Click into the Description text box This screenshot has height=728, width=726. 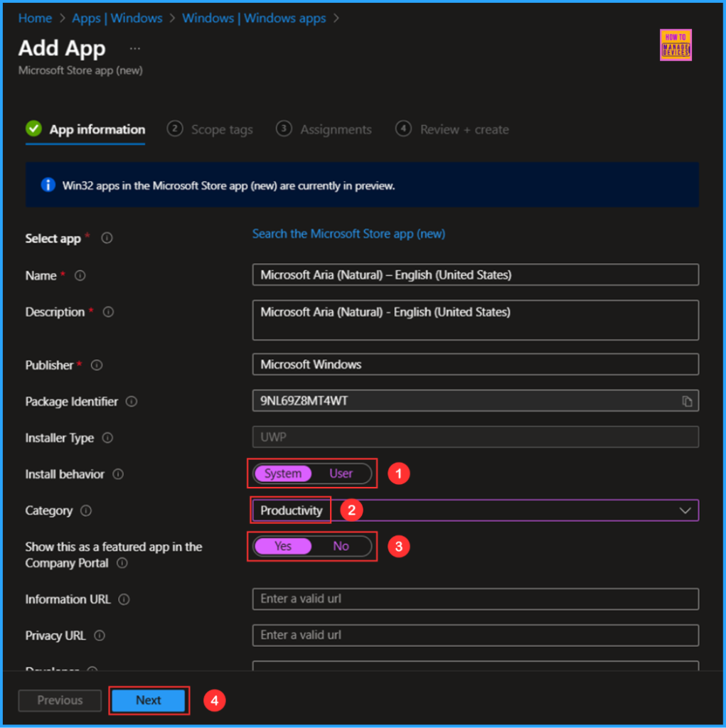pyautogui.click(x=475, y=321)
